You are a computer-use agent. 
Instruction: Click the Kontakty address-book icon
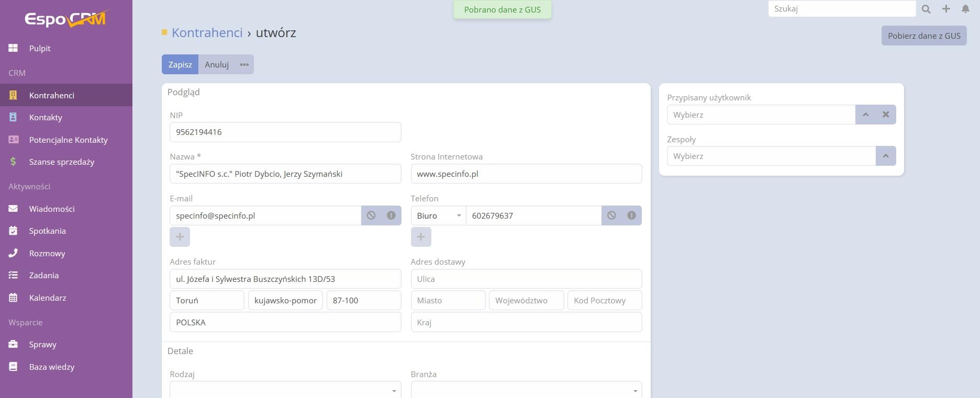click(x=13, y=117)
